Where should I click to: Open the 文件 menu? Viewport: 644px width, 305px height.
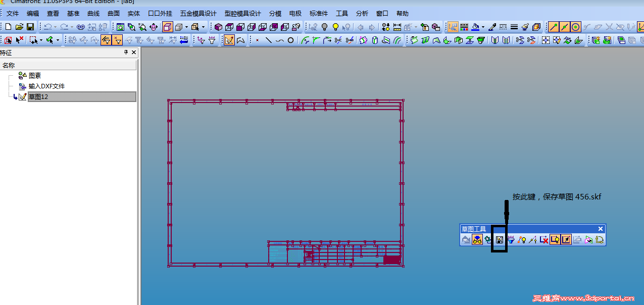coord(13,14)
